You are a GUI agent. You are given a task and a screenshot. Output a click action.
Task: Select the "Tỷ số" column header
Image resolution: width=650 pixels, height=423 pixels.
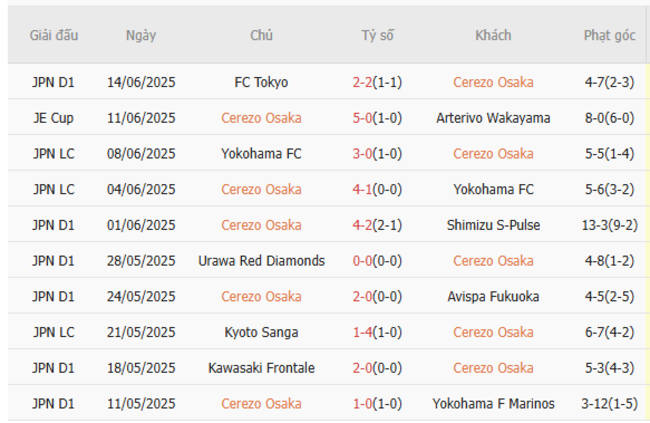[377, 35]
